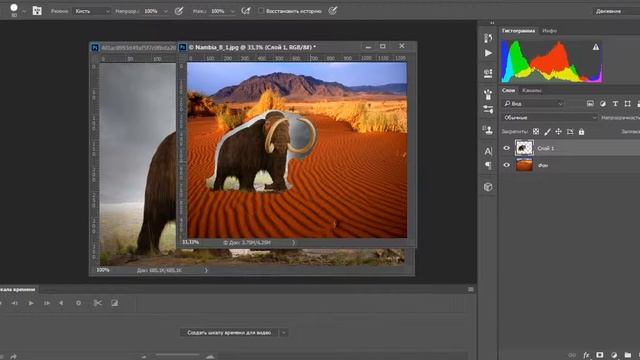Create new group folder icon
Screen dimensions: 640x360
[628, 355]
